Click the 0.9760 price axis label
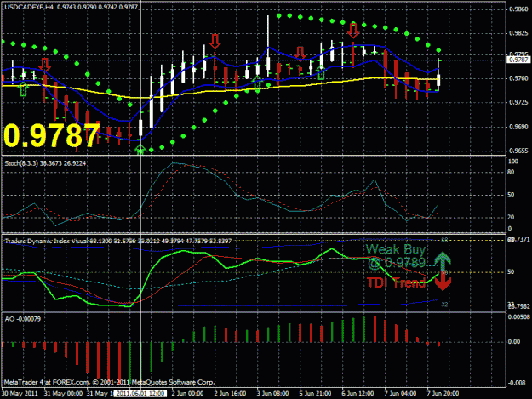The image size is (532, 399). point(518,78)
